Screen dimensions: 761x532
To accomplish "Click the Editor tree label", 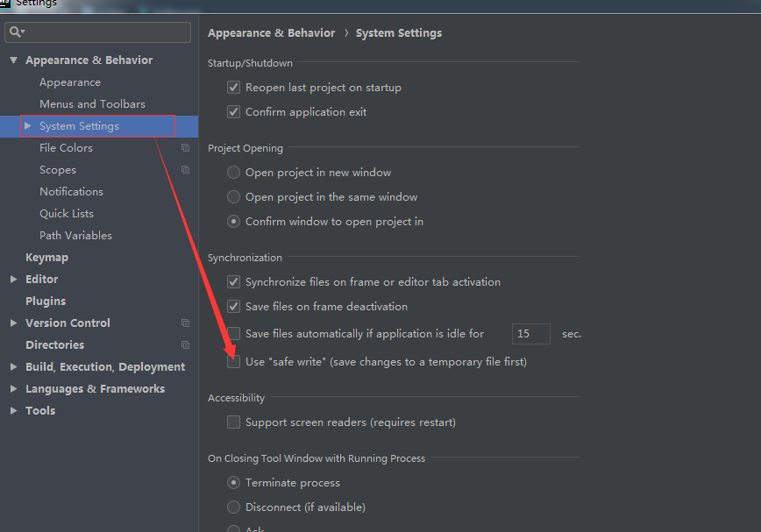I will click(x=42, y=280).
